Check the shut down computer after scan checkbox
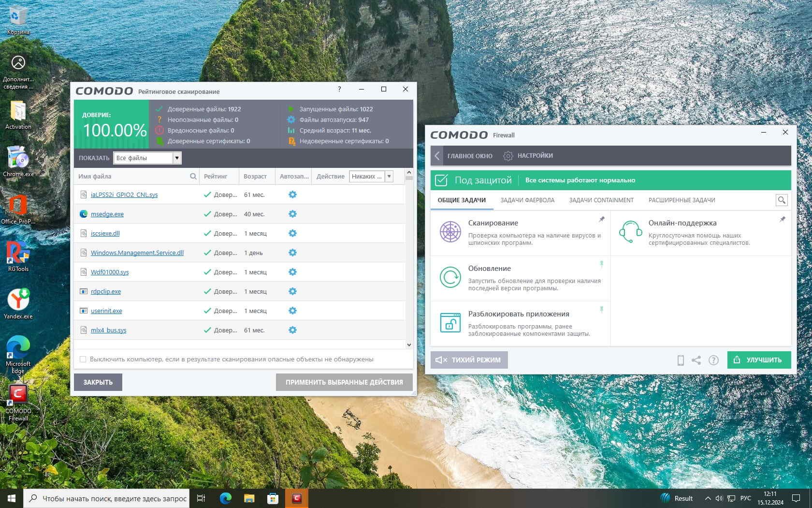 point(83,359)
